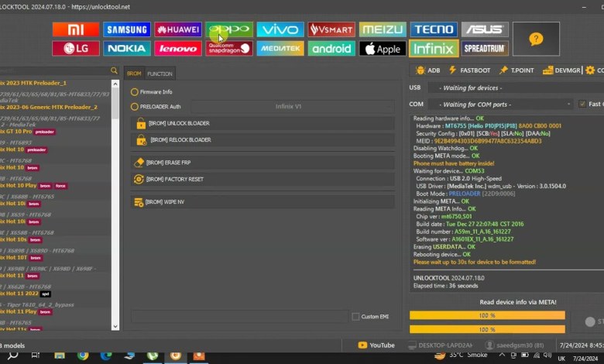604x364 pixels.
Task: Open the T.POINT test point viewer
Action: (516, 70)
